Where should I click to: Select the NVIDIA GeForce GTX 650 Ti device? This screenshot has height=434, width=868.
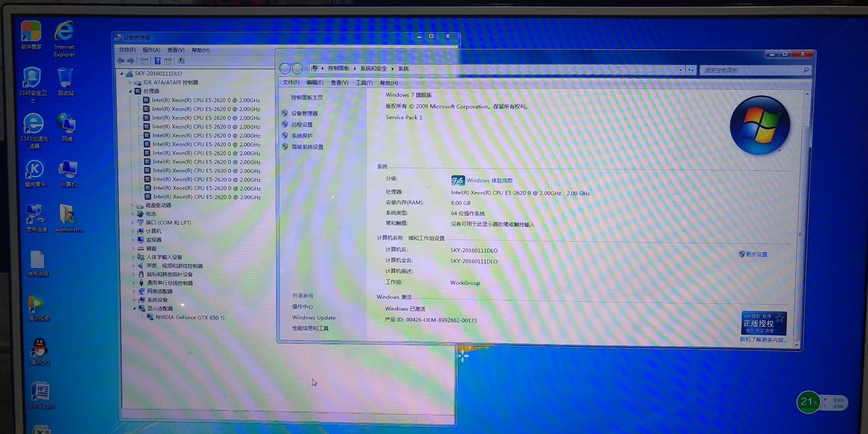[x=190, y=317]
